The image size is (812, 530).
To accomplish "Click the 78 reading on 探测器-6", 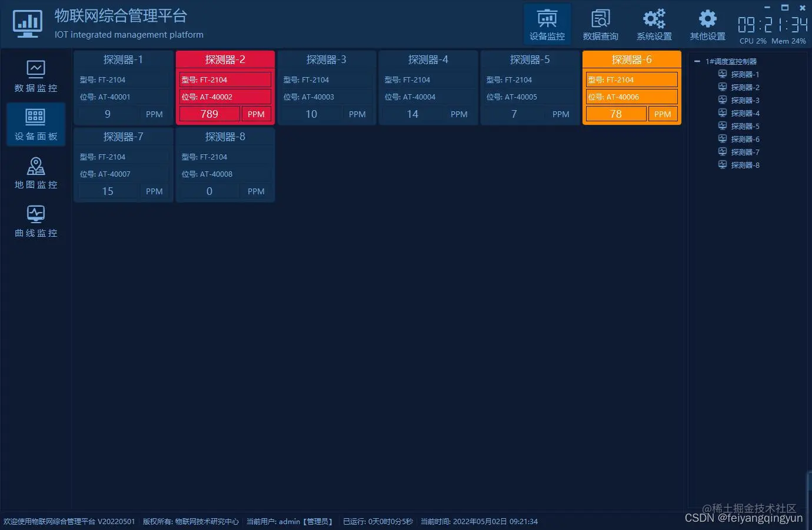I will click(x=616, y=114).
